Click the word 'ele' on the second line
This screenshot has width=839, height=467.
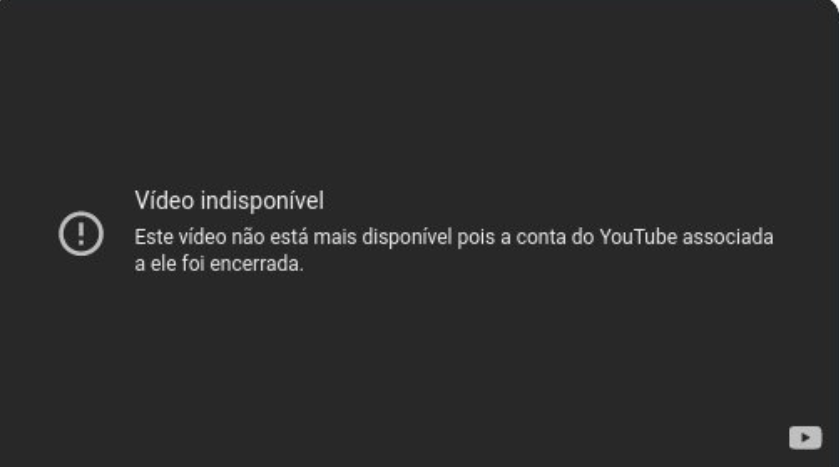click(161, 264)
